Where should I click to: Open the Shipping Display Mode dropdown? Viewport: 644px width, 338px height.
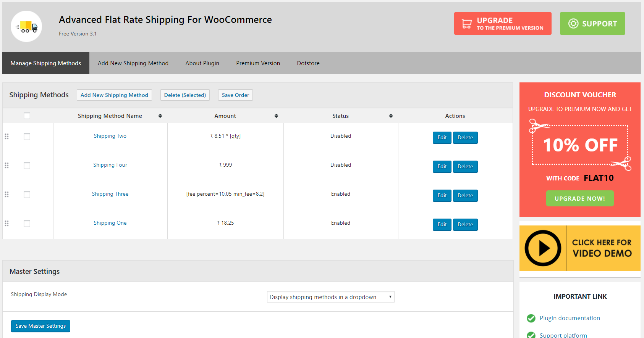click(x=331, y=297)
